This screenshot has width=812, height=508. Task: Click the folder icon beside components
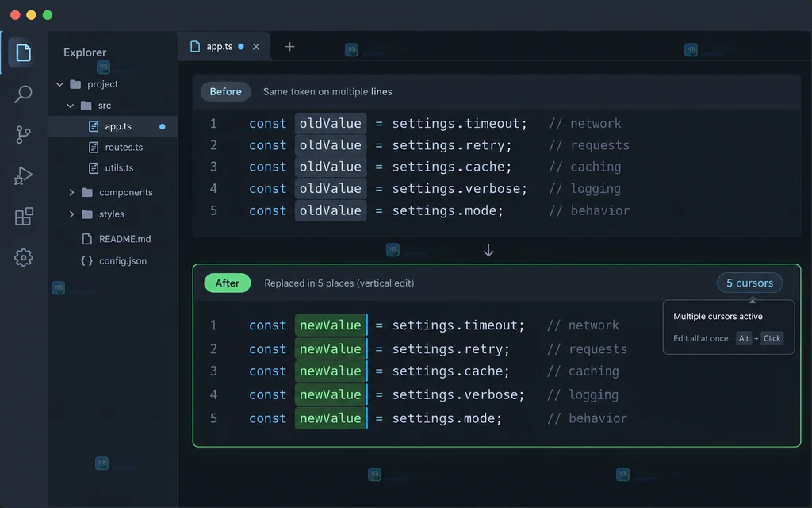coord(87,192)
